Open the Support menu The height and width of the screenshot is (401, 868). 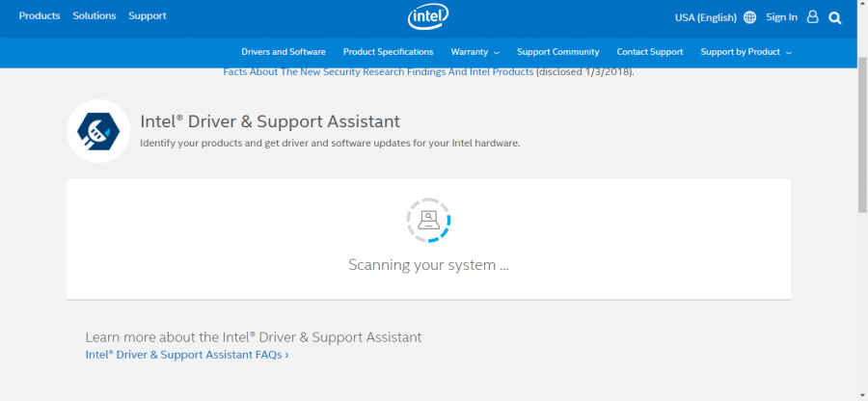tap(148, 16)
